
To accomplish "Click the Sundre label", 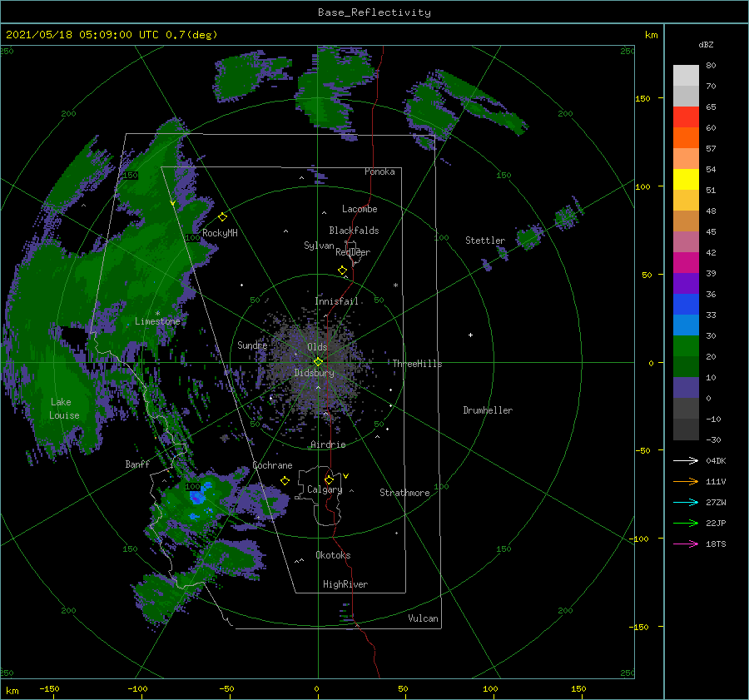I will click(252, 345).
